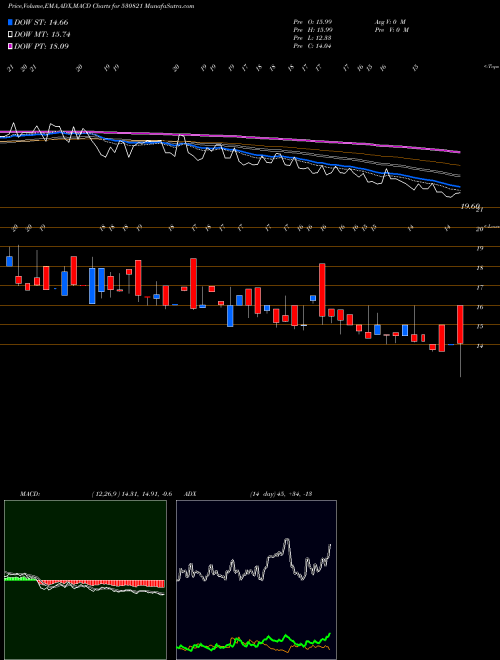Click inside the dark blue ADX indicator chart
This screenshot has height=660, width=500.
[x=256, y=580]
